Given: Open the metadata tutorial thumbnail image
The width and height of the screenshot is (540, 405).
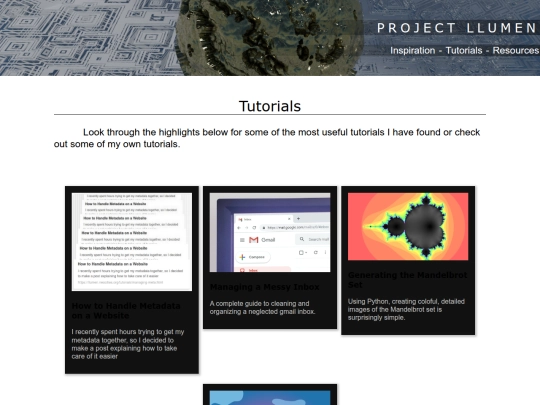Looking at the screenshot, I should 132,242.
